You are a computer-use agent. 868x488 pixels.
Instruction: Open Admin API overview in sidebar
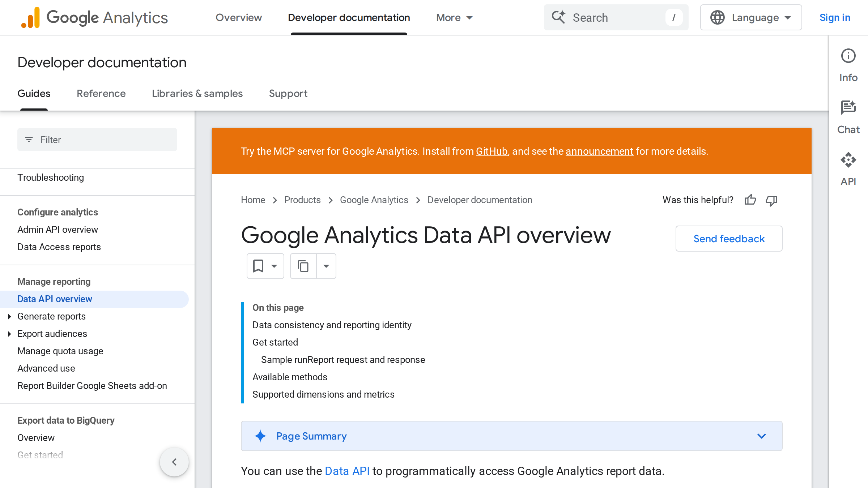click(x=58, y=230)
